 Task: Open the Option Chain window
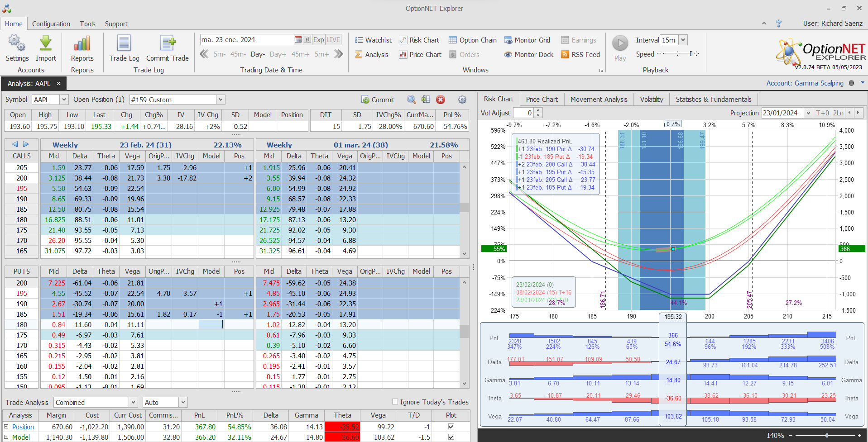tap(473, 40)
